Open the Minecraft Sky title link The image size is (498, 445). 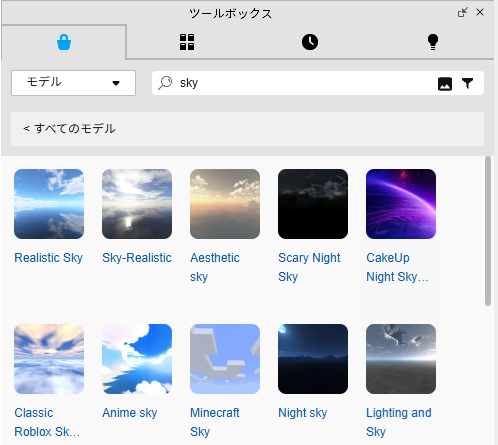tap(215, 422)
